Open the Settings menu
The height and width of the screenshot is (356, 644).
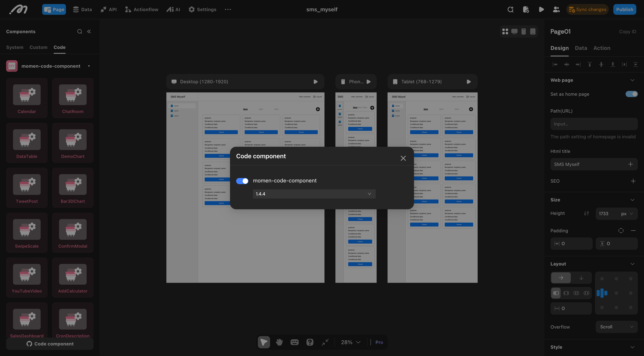point(203,10)
